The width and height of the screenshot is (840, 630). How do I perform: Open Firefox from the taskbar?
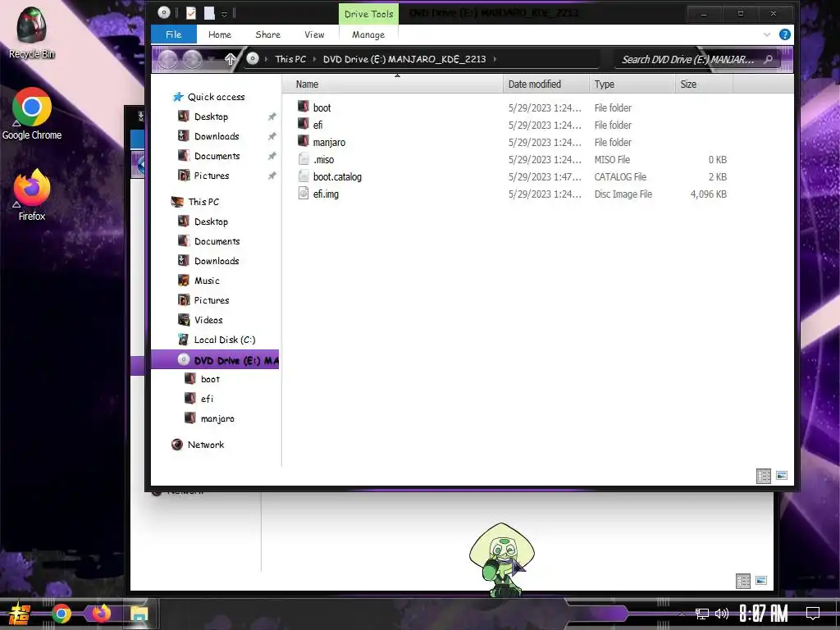[x=101, y=614]
